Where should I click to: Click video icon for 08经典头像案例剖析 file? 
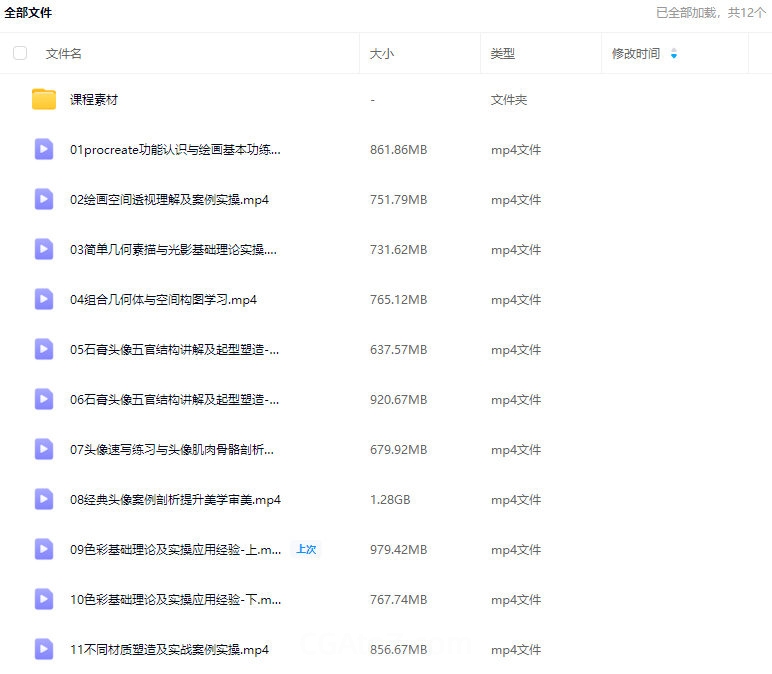point(43,499)
